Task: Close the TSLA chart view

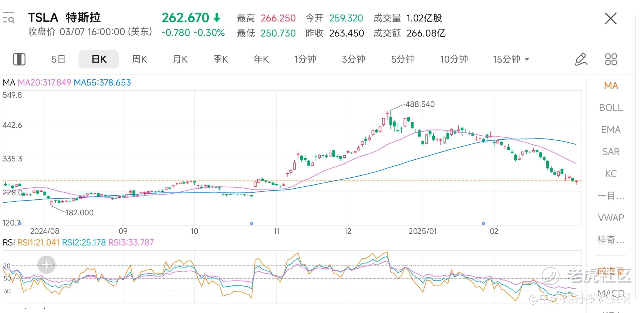Action: point(611,19)
